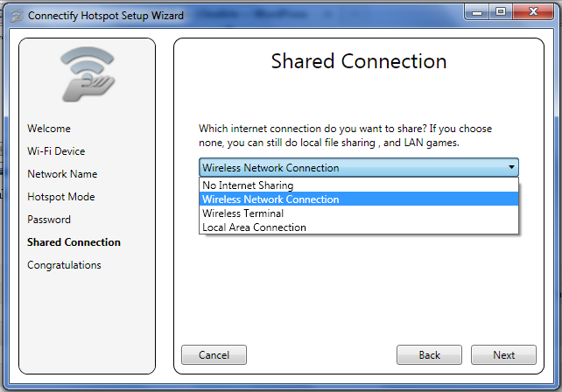
Task: Click the 'Which internet connection' description text
Action: 346,136
